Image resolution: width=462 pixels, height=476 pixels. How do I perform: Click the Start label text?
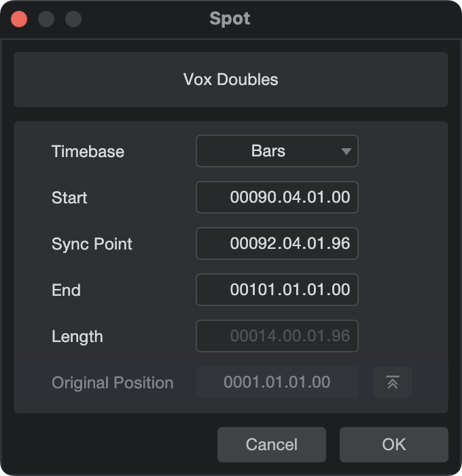[69, 198]
